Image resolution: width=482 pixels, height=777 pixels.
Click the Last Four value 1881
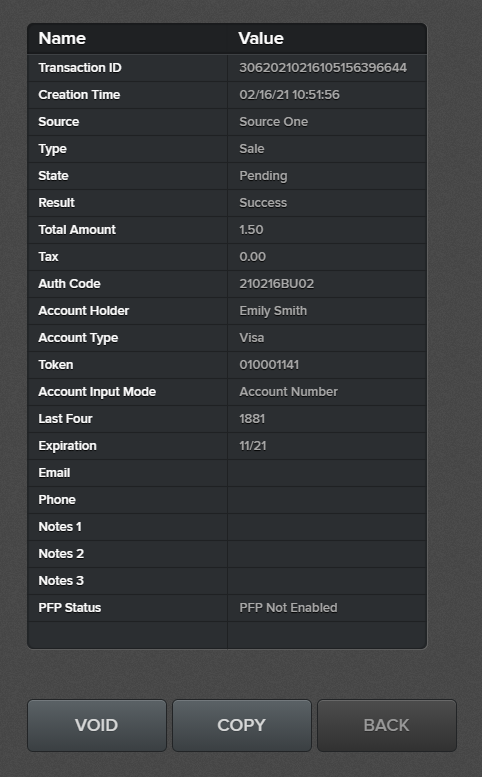click(252, 419)
